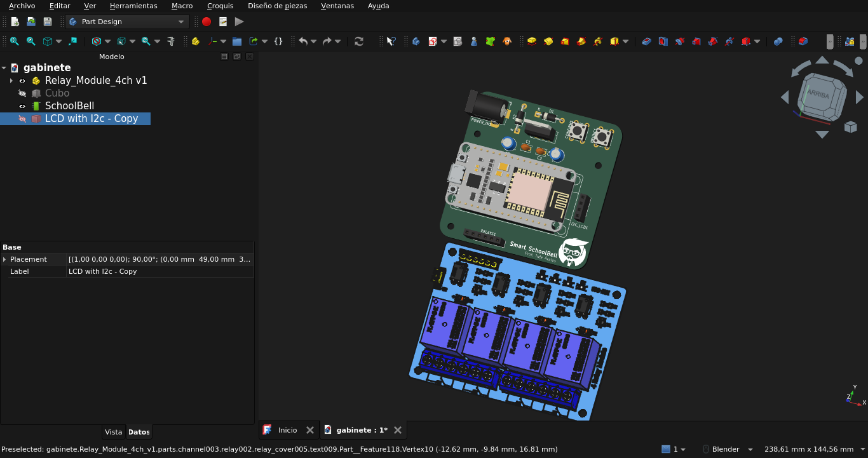868x458 pixels.
Task: Click the Fit All zoom icon
Action: (14, 41)
